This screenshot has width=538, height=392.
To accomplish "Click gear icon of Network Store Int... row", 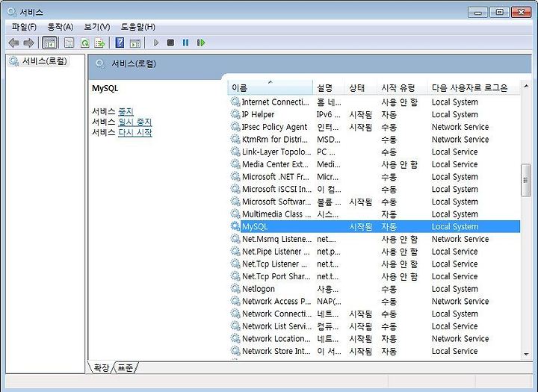I will (x=235, y=350).
